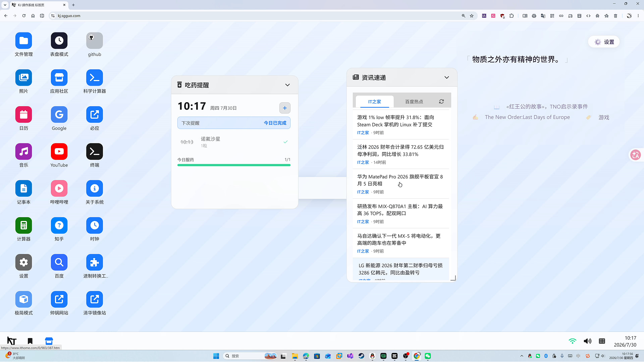Viewport: 644px width, 362px height.
Task: Click the floating translate button at right edge
Action: [x=636, y=155]
